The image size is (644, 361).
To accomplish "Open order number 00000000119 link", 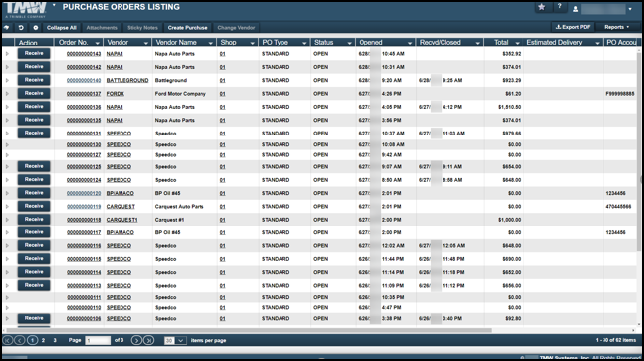I will tap(84, 207).
